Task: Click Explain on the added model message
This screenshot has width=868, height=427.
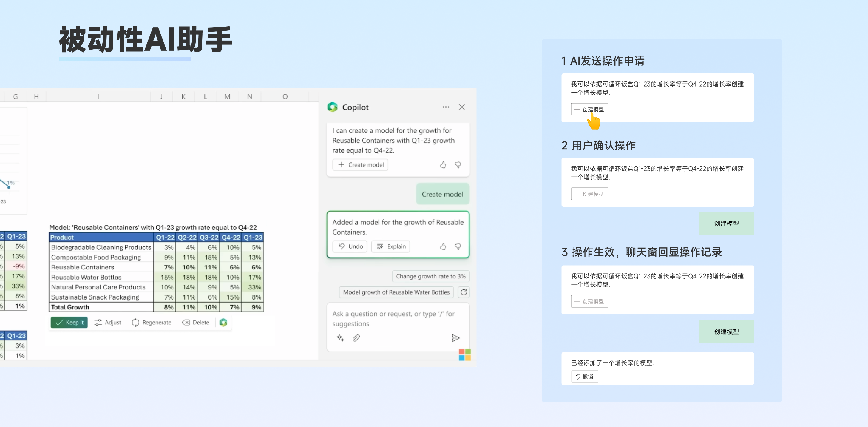Action: [x=390, y=246]
